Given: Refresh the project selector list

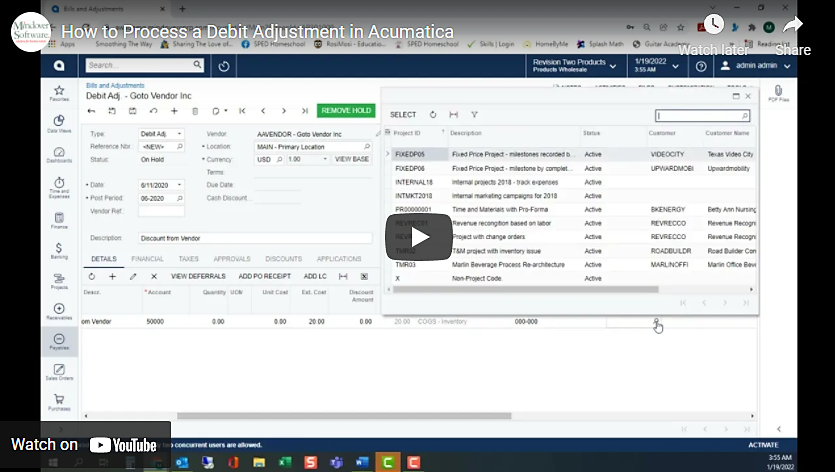Looking at the screenshot, I should pos(433,115).
